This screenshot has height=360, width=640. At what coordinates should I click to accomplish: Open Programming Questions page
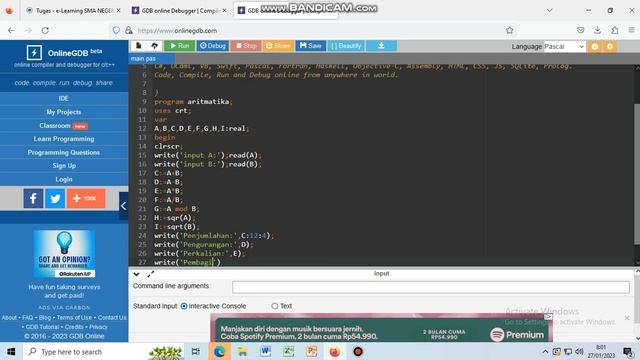64,152
